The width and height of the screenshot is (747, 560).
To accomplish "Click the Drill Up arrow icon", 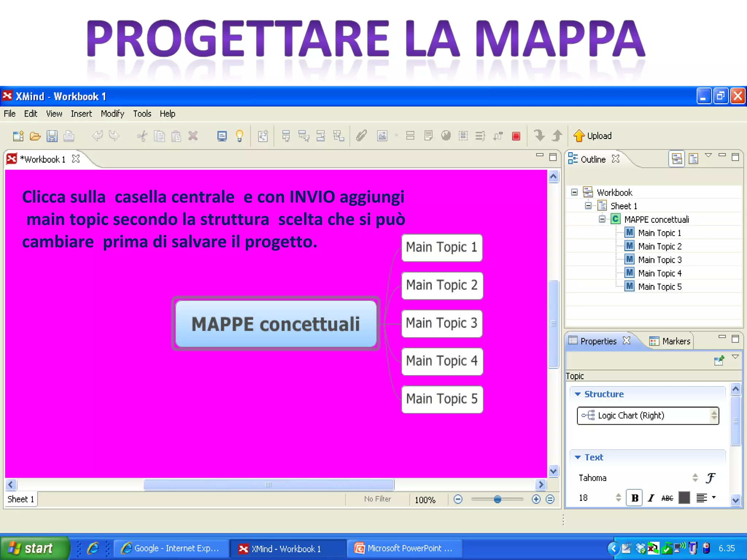I will click(x=557, y=136).
